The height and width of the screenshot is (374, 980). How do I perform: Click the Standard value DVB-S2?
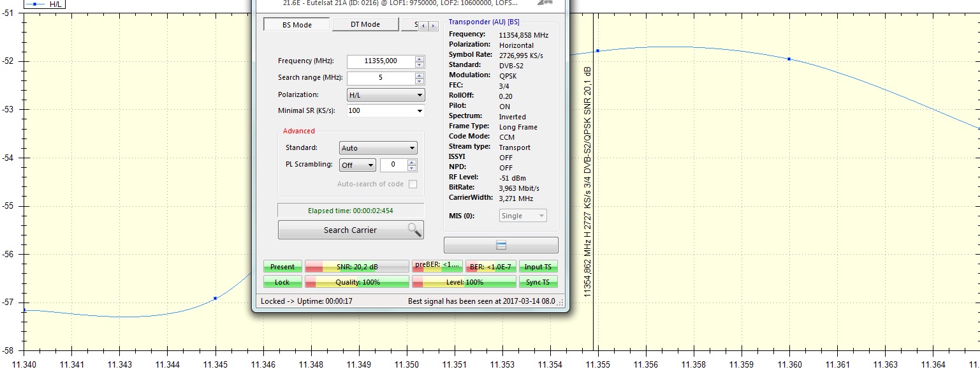tap(512, 66)
